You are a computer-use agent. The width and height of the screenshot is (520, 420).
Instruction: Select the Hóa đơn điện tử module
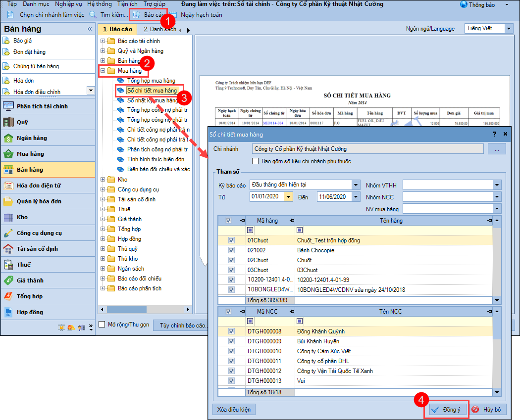8,186
